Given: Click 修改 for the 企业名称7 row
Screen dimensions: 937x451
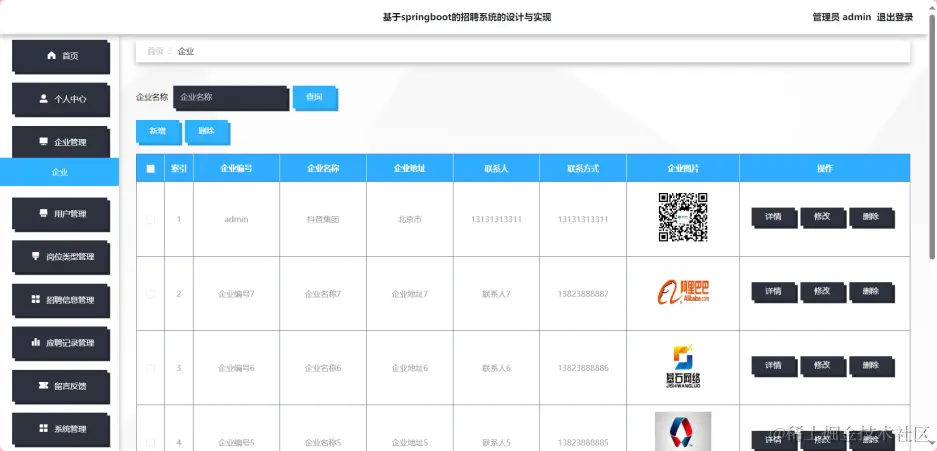Looking at the screenshot, I should (x=823, y=292).
